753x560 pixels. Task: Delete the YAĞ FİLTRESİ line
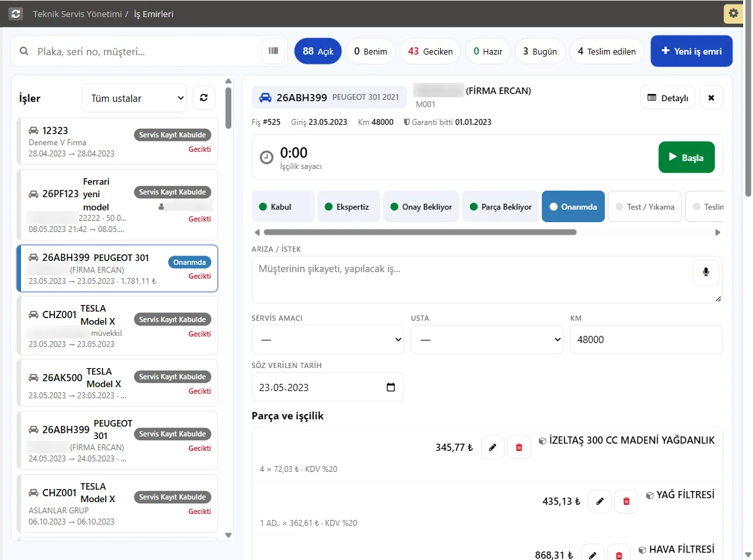[626, 502]
